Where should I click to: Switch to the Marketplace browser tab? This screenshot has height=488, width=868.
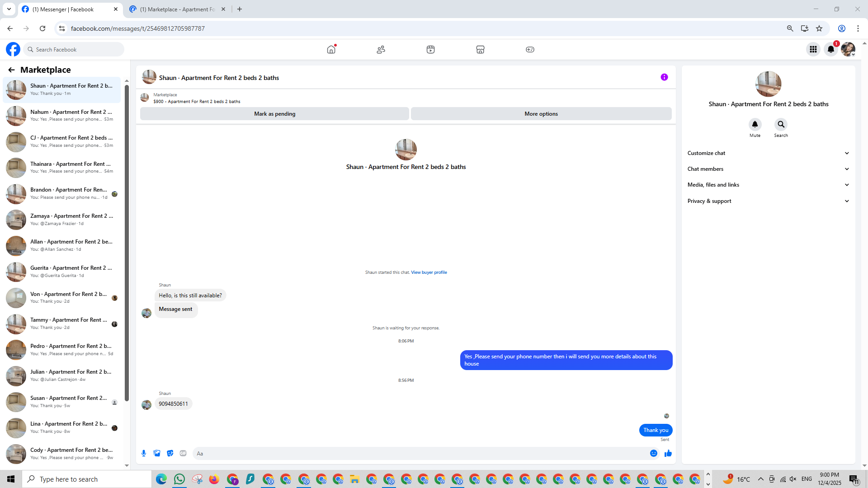coord(177,9)
